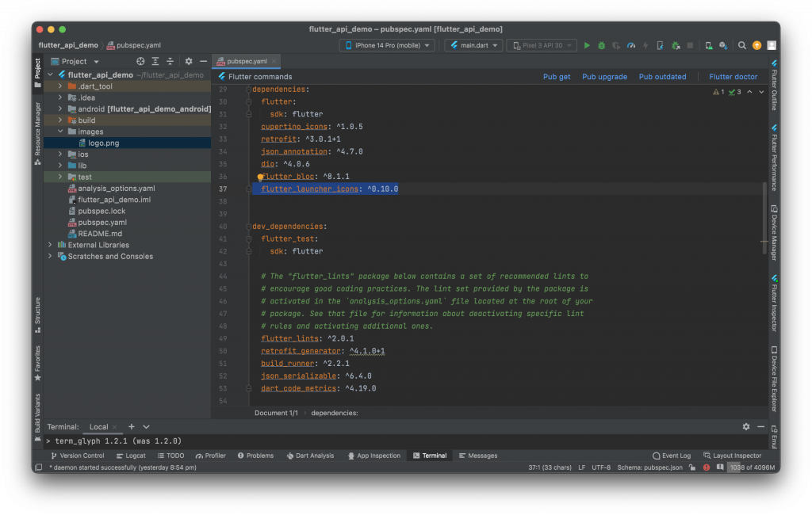Screen dimensions: 812x515
Task: Start debugging with the green bug icon
Action: (x=602, y=46)
